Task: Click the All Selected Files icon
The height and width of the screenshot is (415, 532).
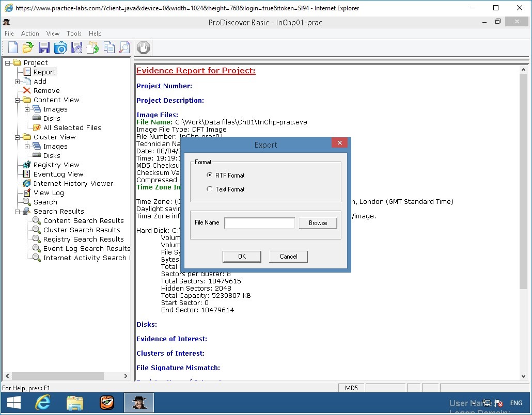Action: pyautogui.click(x=37, y=127)
